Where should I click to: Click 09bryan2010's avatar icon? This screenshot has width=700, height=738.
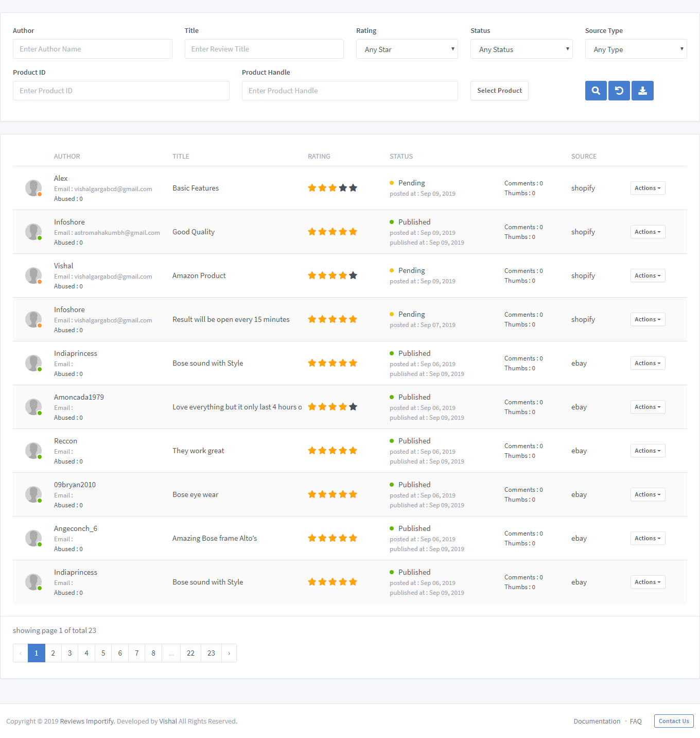(33, 494)
